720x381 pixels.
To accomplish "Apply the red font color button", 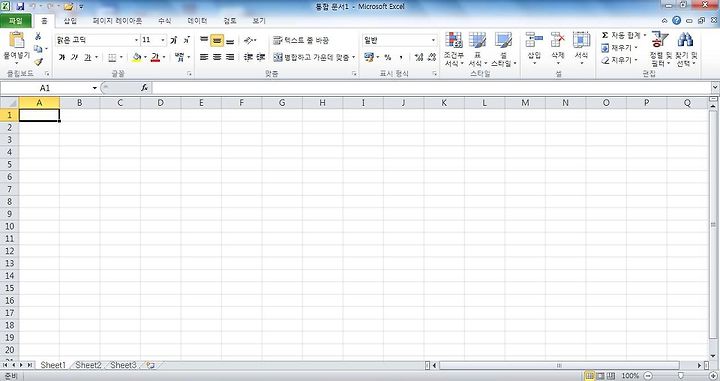I will (155, 57).
